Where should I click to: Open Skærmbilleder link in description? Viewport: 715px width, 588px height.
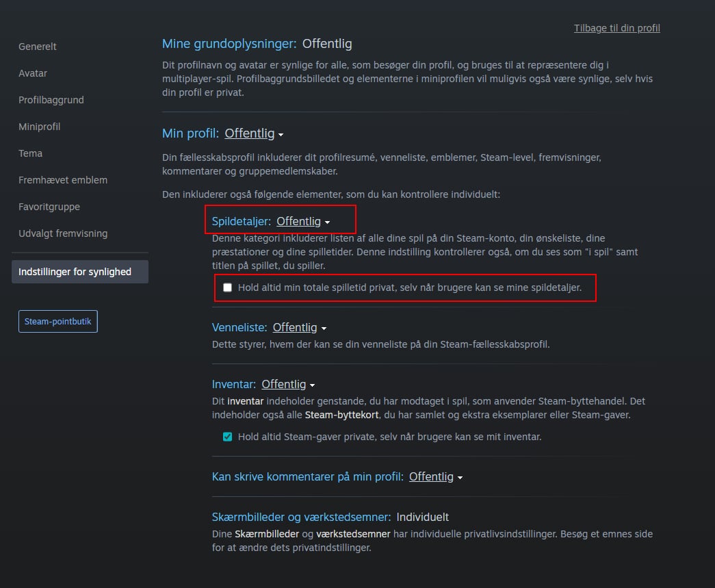267,534
